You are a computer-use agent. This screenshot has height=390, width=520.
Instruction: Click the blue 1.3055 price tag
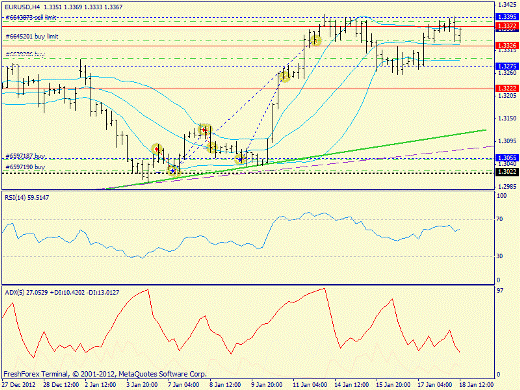click(x=507, y=158)
